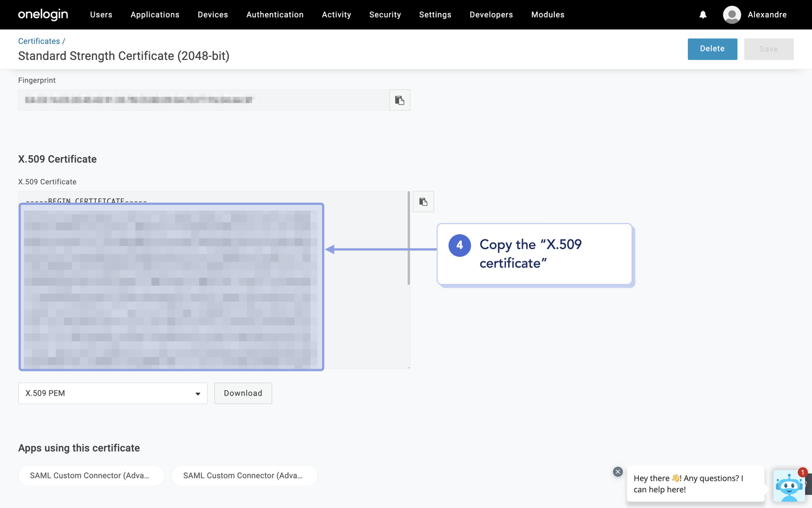Copy the fingerprint to clipboard
Viewport: 812px width, 508px height.
click(399, 100)
